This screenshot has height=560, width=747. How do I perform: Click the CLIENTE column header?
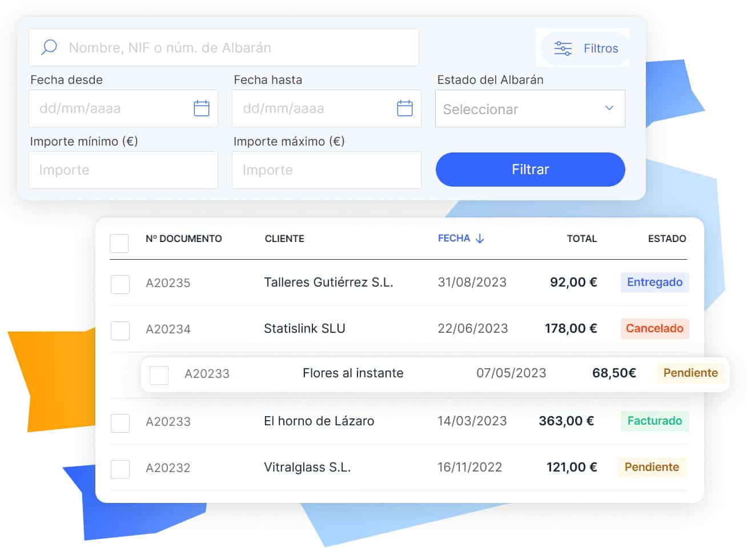[x=284, y=239]
